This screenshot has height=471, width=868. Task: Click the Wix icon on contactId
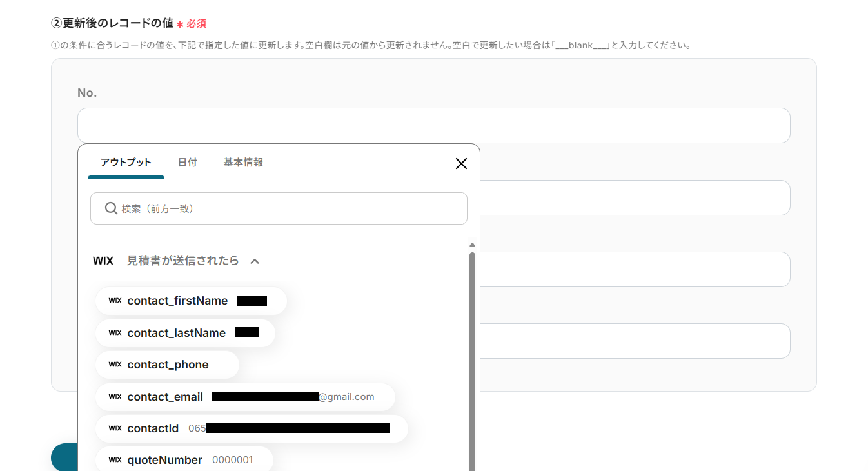point(115,428)
